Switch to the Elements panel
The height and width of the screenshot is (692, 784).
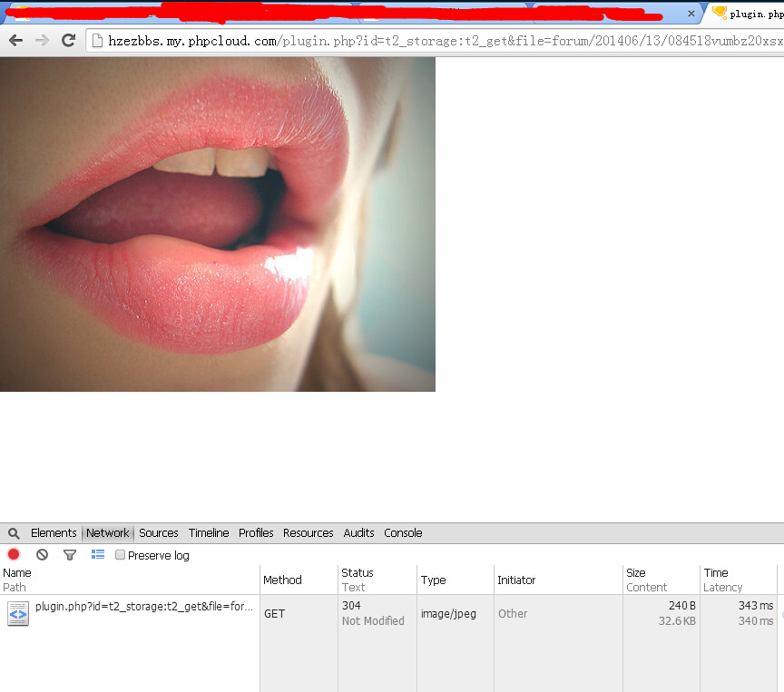tap(54, 533)
